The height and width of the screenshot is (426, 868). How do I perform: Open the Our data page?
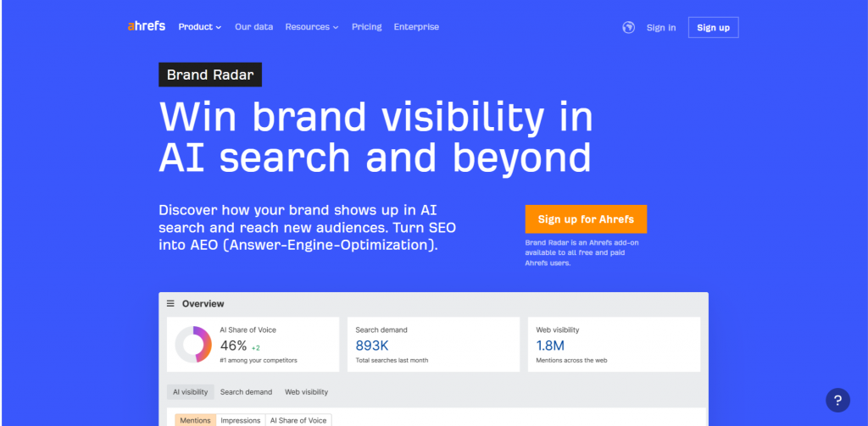pos(253,27)
